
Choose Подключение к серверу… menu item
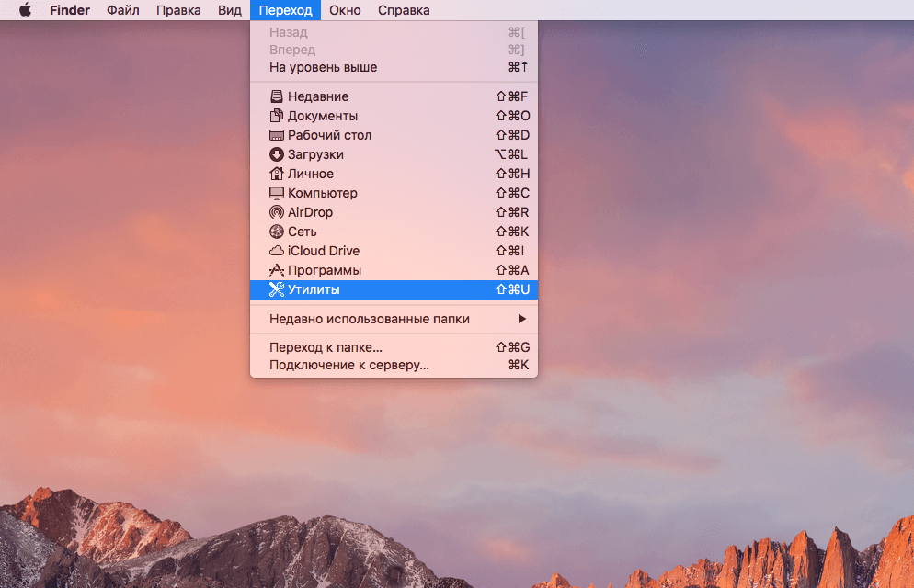click(348, 365)
